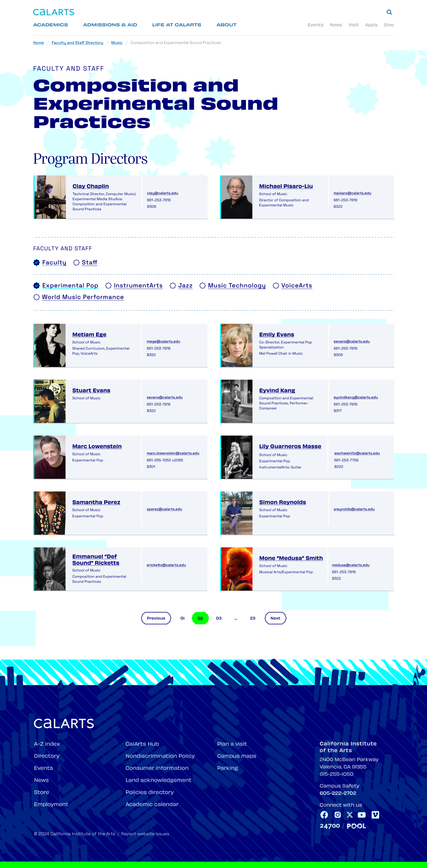
Task: Open CalArts Facebook page icon
Action: pos(324,815)
